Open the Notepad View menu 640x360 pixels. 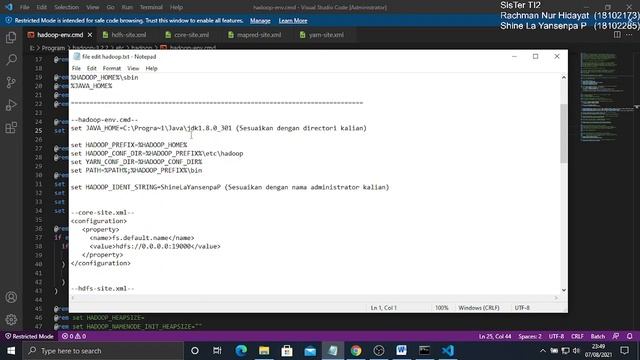(x=133, y=68)
